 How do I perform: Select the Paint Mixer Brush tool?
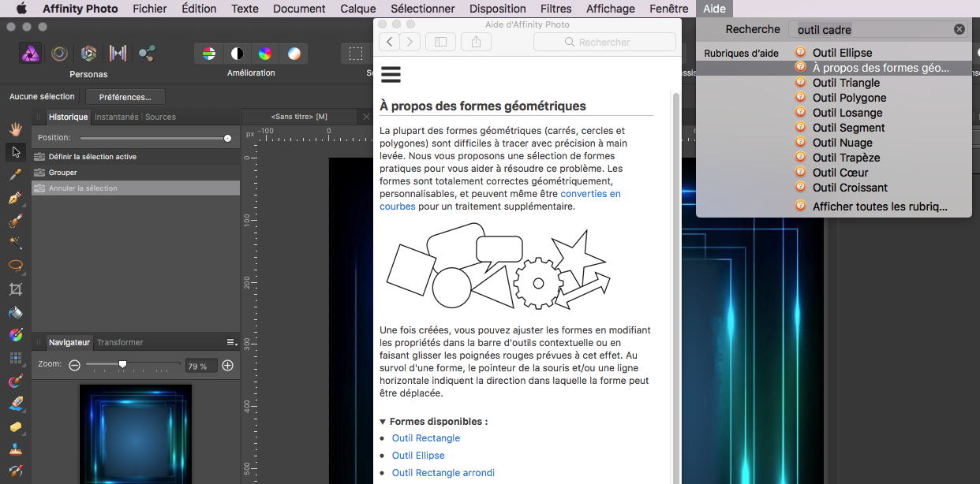pos(15,381)
